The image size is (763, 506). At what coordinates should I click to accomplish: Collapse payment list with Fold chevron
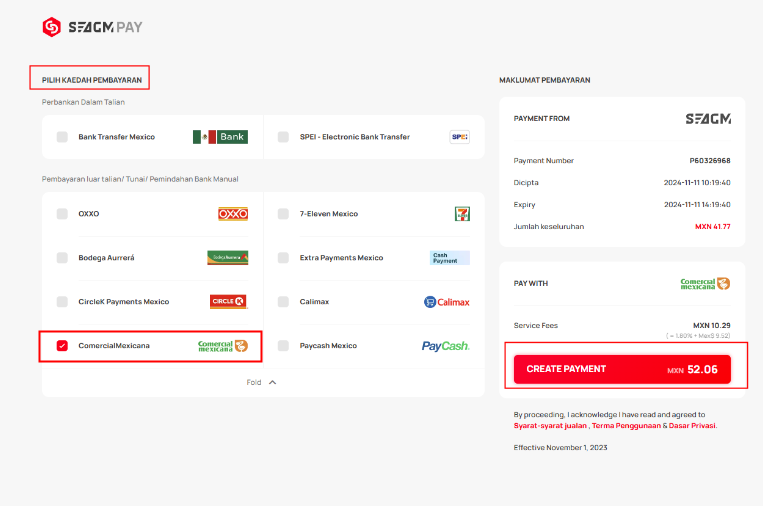(272, 382)
